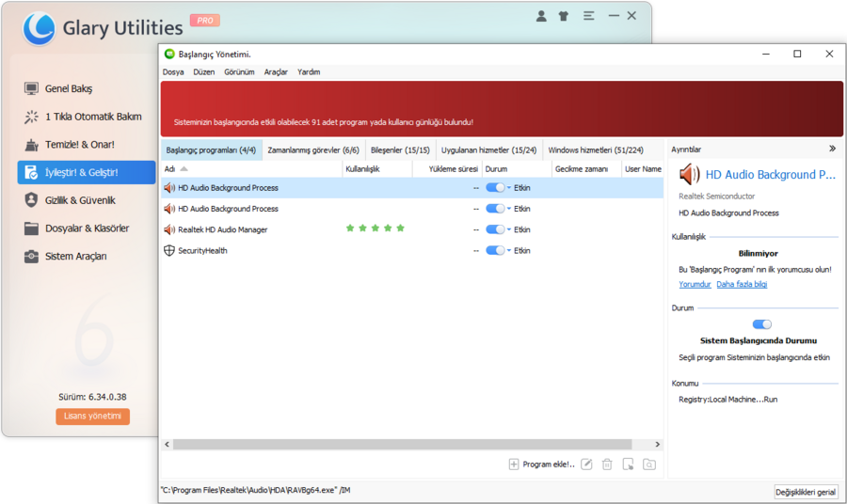The image size is (847, 504).
Task: Toggle the Durum switch in details panel
Action: [x=761, y=324]
